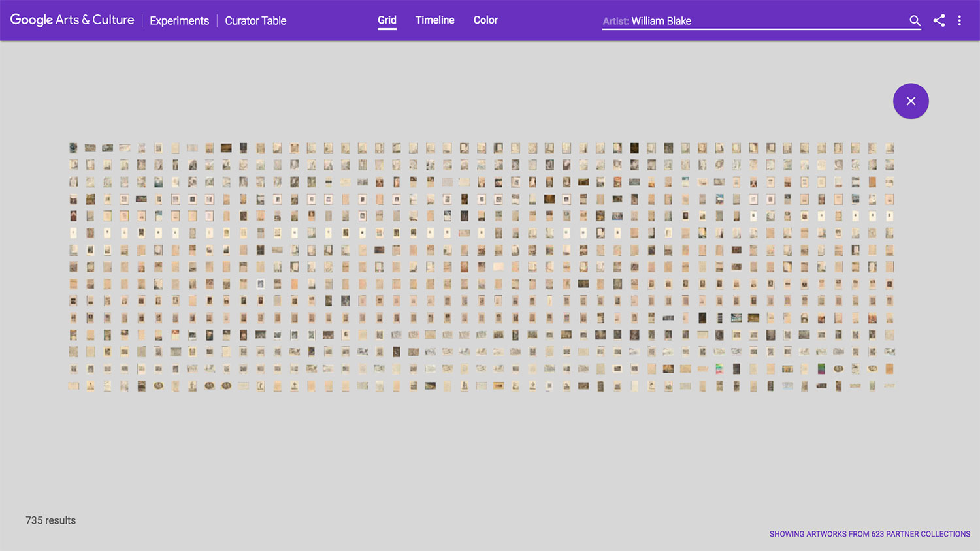The height and width of the screenshot is (551, 980).
Task: Open the Curator Table link
Action: coord(255,20)
